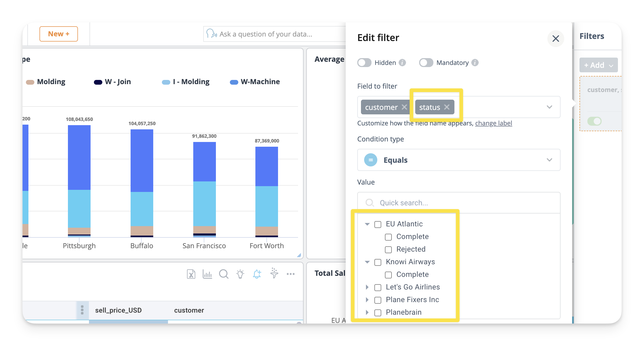Remove the status field tag

click(447, 107)
